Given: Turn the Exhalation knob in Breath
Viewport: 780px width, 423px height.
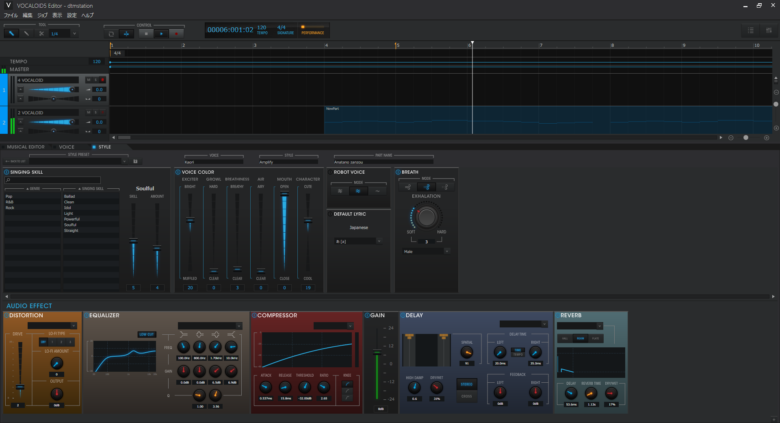Looking at the screenshot, I should pyautogui.click(x=427, y=216).
